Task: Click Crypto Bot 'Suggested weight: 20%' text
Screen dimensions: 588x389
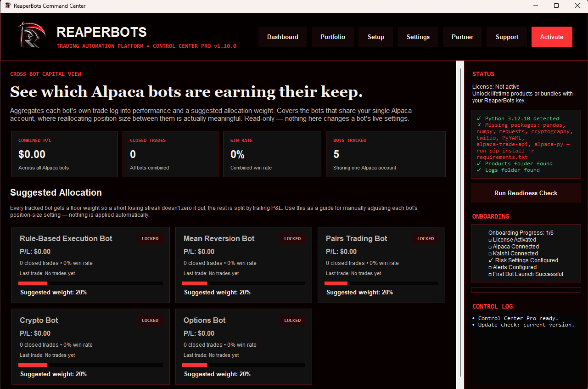Action: point(54,374)
